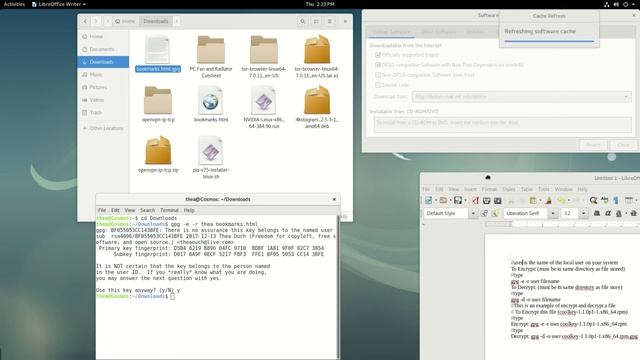Click the Revert button in Software window
Screen dimensions: 640x360
tap(593, 145)
